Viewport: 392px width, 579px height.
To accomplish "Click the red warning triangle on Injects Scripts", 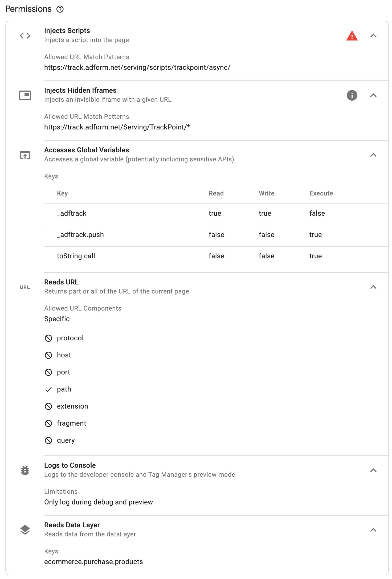I will [x=352, y=36].
